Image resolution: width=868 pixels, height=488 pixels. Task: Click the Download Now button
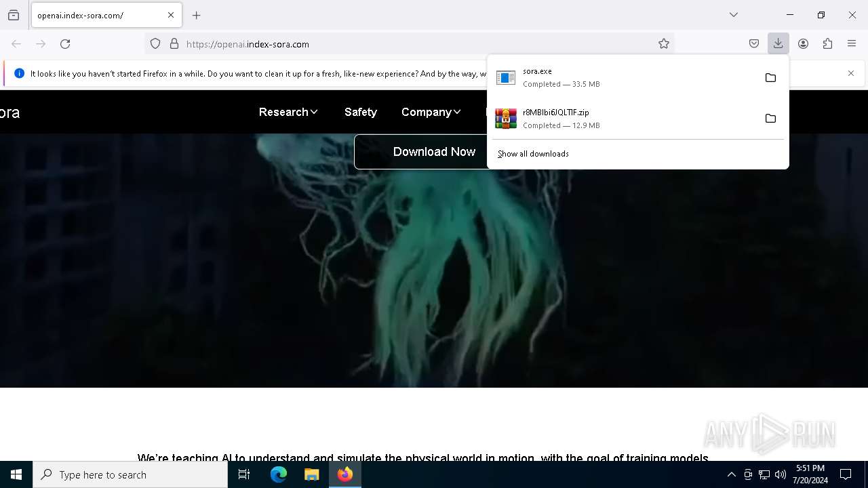[x=434, y=152]
